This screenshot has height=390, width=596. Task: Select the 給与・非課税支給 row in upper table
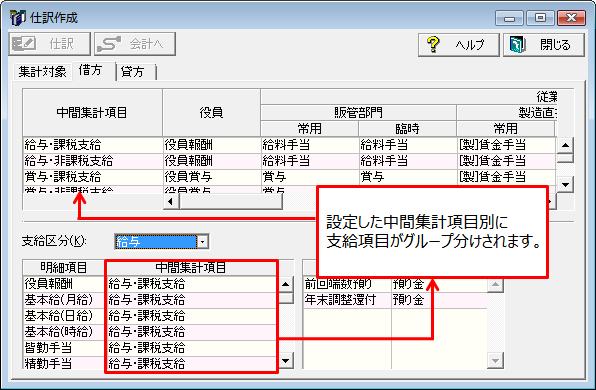(289, 161)
